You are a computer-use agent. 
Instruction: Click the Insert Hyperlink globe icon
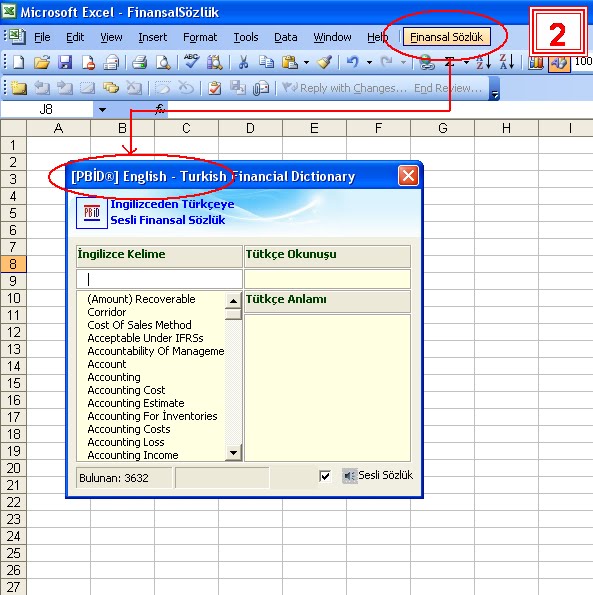pyautogui.click(x=426, y=63)
